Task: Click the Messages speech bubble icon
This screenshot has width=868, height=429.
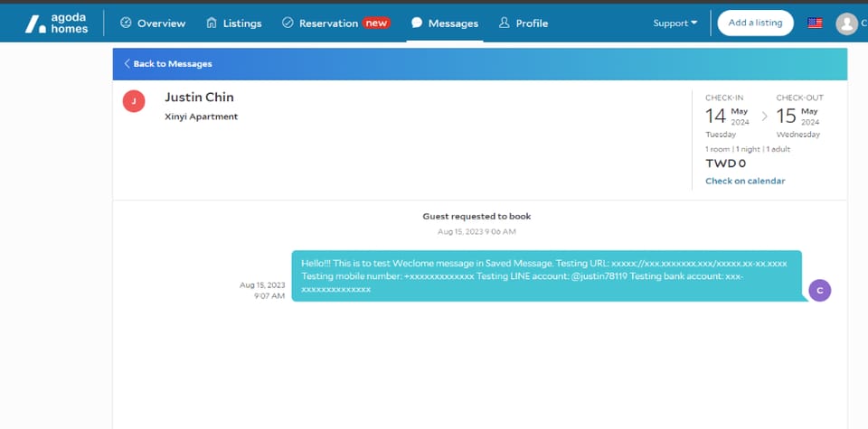Action: [x=417, y=23]
